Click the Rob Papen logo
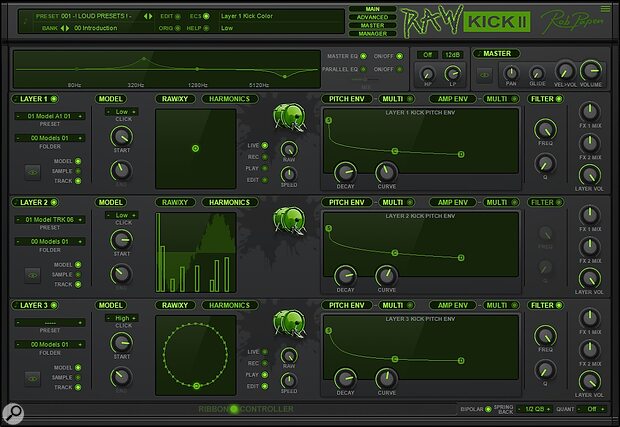 (571, 20)
